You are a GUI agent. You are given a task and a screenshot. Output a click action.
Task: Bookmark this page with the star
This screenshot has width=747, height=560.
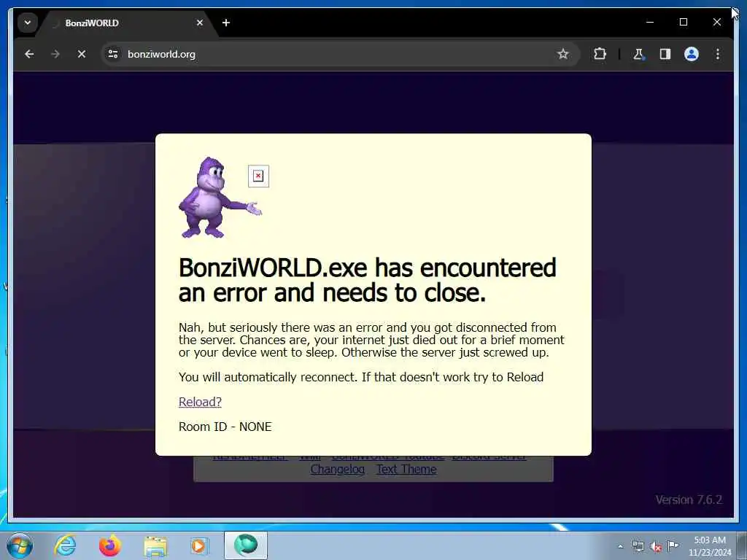point(562,54)
